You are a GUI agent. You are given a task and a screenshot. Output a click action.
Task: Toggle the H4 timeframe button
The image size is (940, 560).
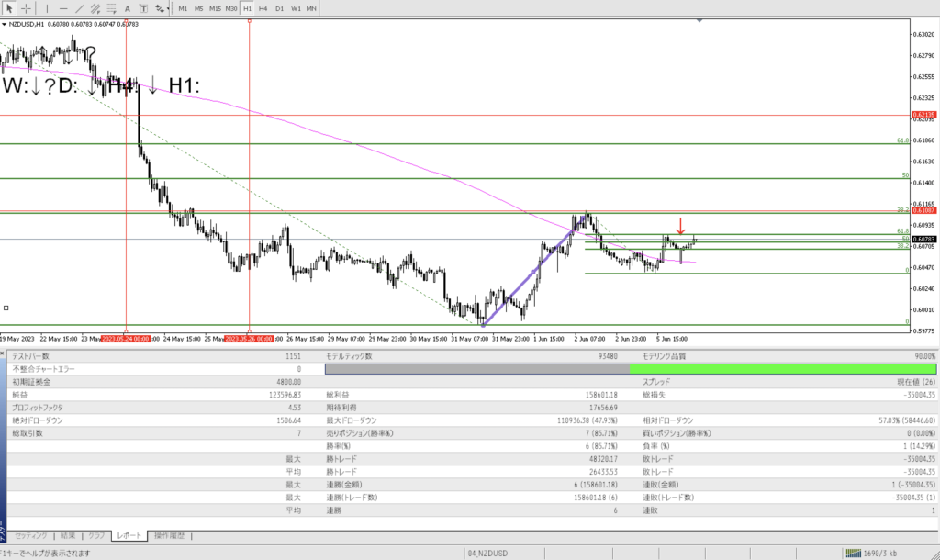click(x=263, y=8)
